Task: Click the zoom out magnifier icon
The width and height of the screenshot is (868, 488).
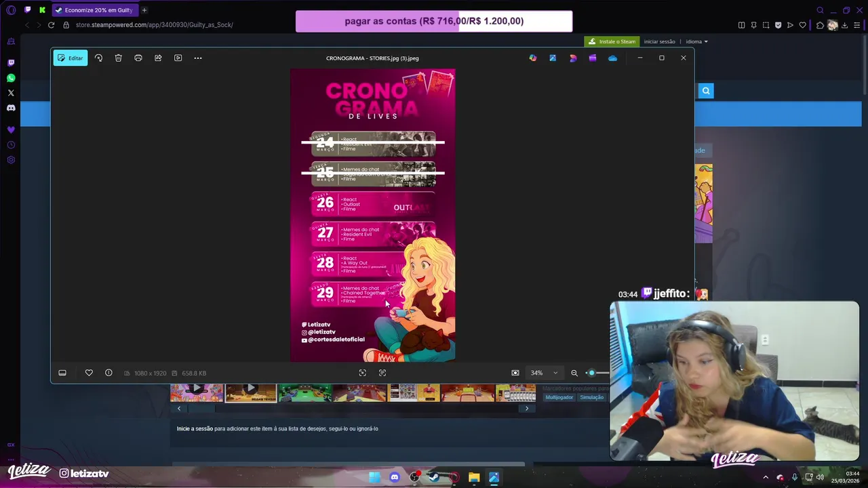Action: point(574,373)
